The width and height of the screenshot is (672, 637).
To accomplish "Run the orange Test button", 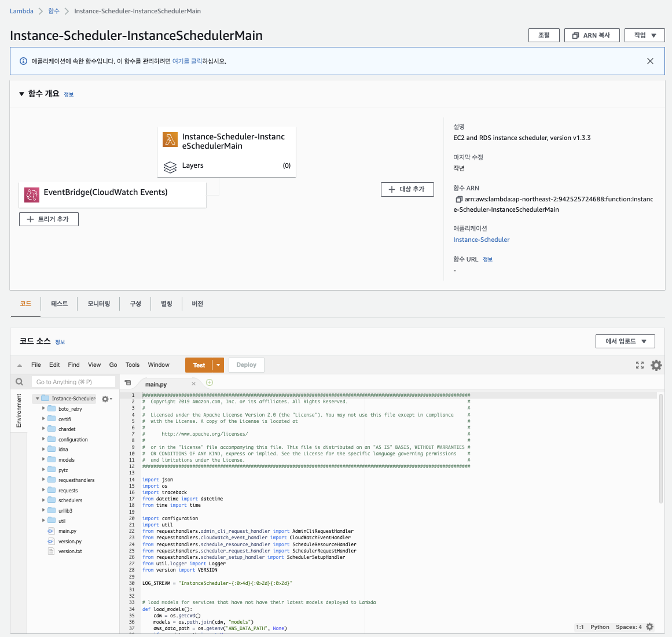I will [199, 365].
